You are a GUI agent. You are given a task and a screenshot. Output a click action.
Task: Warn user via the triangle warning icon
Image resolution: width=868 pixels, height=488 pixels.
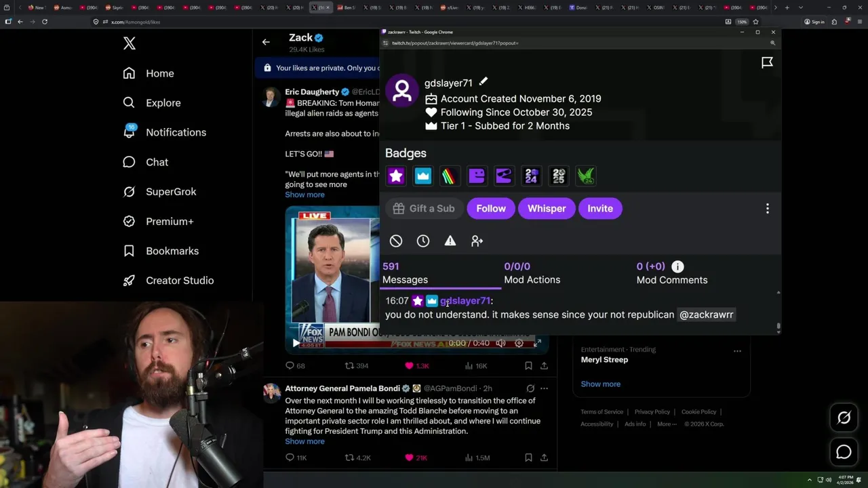pyautogui.click(x=450, y=241)
